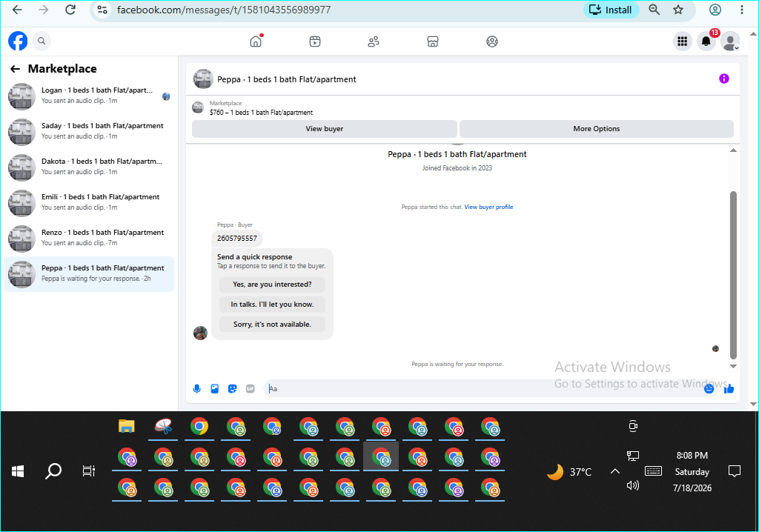Screen dimensions: 759x532
Task: Open the Facebook search magnifier
Action: 42,41
